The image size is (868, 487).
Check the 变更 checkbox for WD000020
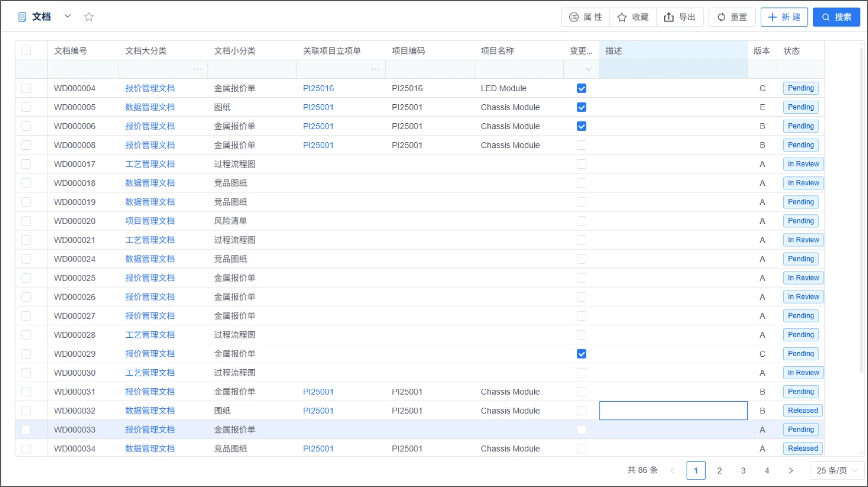581,221
